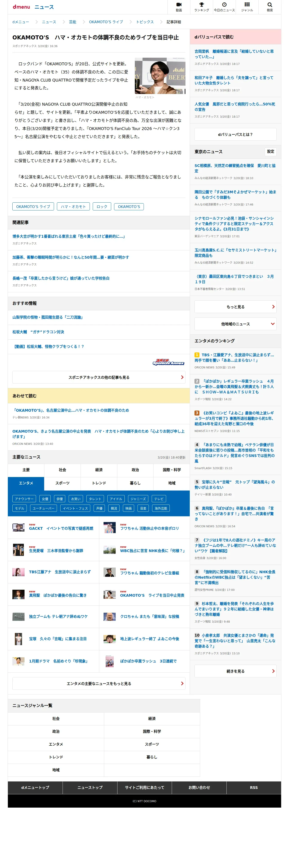The width and height of the screenshot is (289, 868).
Task: Click ニューストップ in the footer
Action: pyautogui.click(x=90, y=788)
